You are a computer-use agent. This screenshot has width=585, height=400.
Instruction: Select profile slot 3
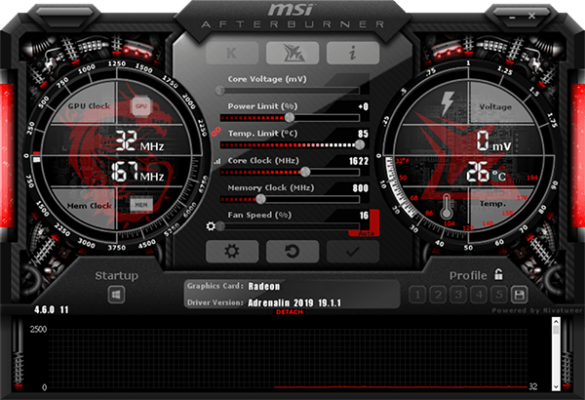click(x=458, y=295)
